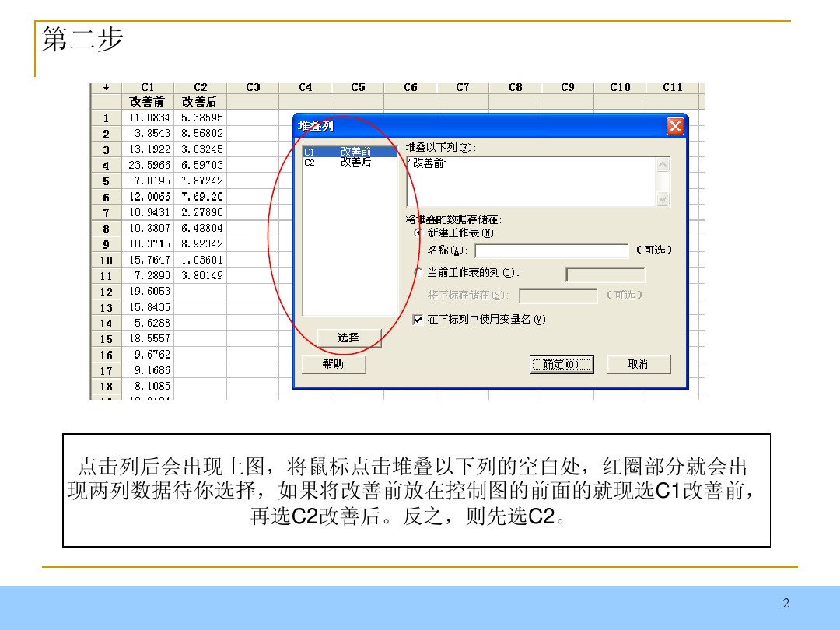The width and height of the screenshot is (840, 630).
Task: Click inside the 名称 name input field
Action: pyautogui.click(x=552, y=250)
